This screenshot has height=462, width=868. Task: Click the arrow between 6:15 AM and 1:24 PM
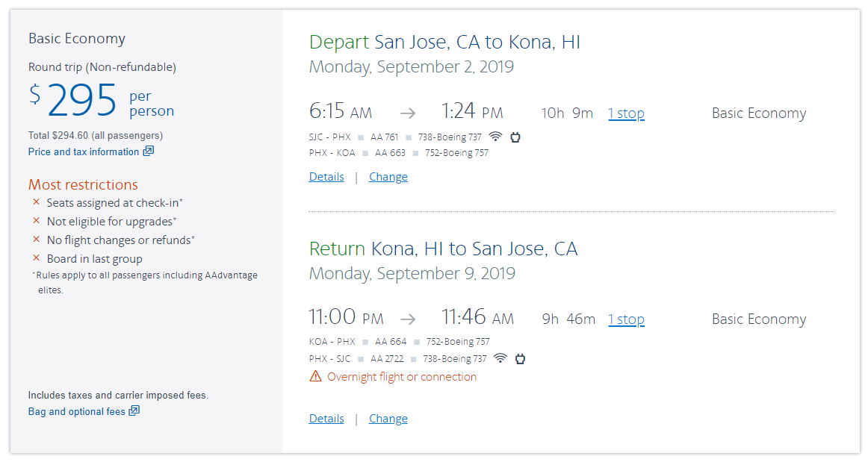pos(407,113)
